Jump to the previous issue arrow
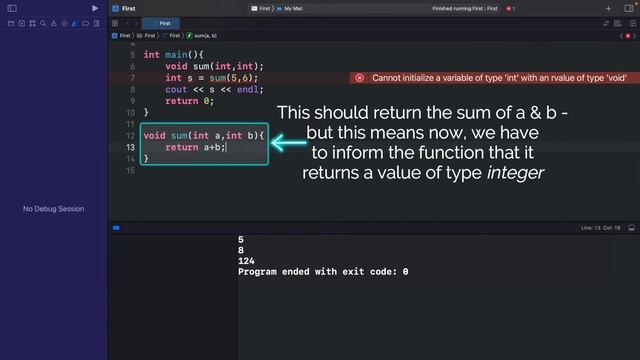The height and width of the screenshot is (360, 640). (622, 36)
